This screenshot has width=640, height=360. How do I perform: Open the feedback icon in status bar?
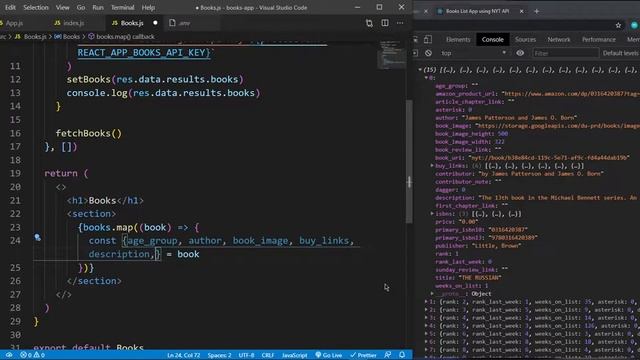pos(388,355)
